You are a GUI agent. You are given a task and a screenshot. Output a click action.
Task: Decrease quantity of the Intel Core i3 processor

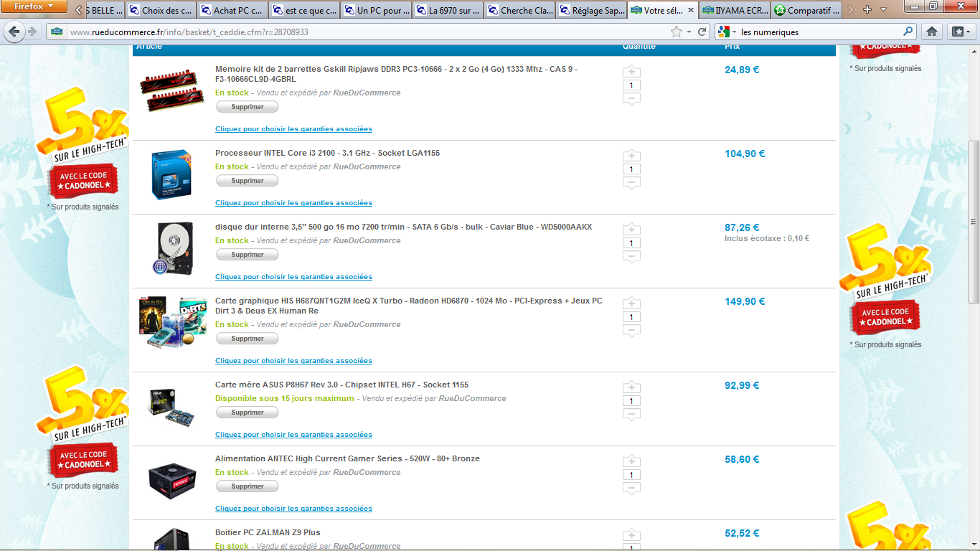tap(631, 183)
